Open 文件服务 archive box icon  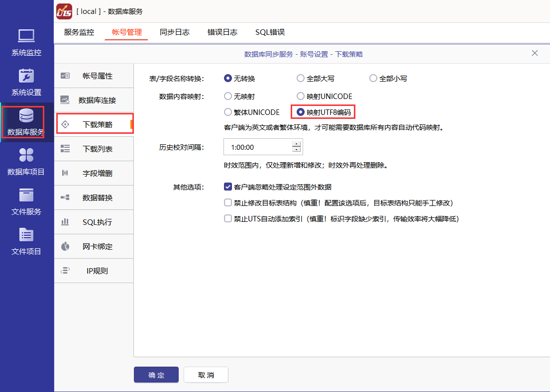26,195
